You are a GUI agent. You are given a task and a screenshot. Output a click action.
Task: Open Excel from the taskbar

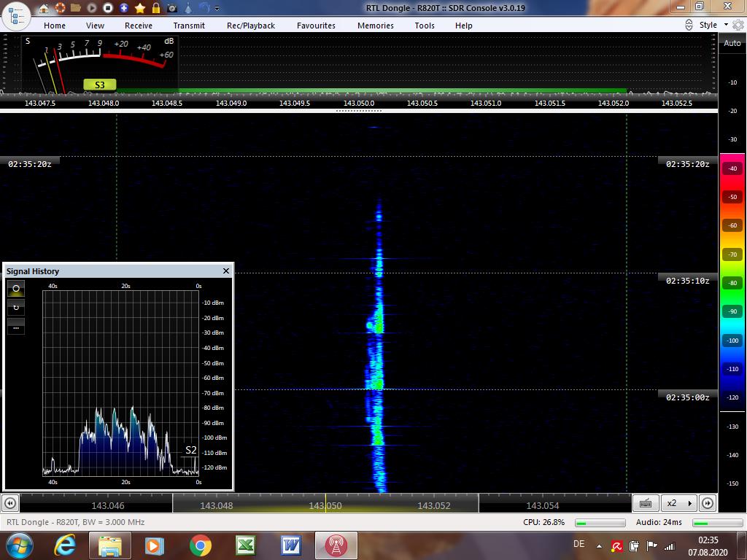(245, 545)
